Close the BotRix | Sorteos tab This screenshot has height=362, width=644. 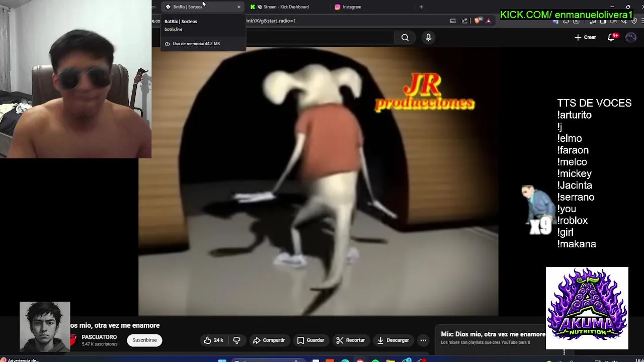[239, 7]
